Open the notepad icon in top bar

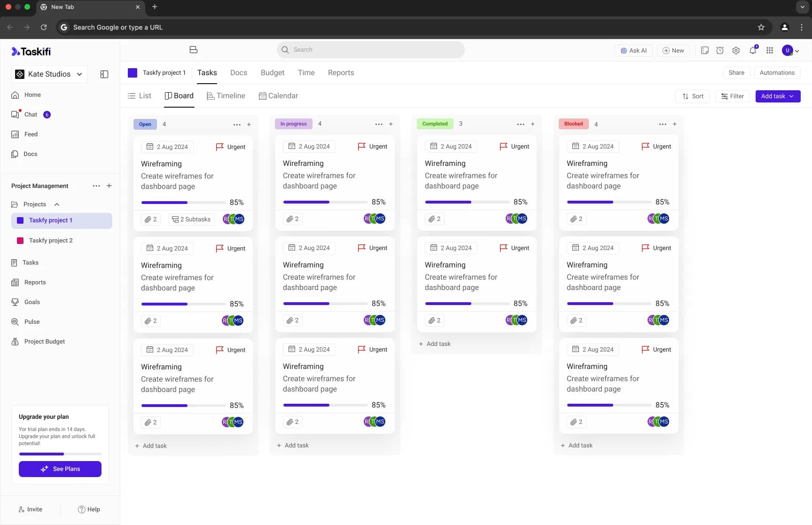[704, 50]
